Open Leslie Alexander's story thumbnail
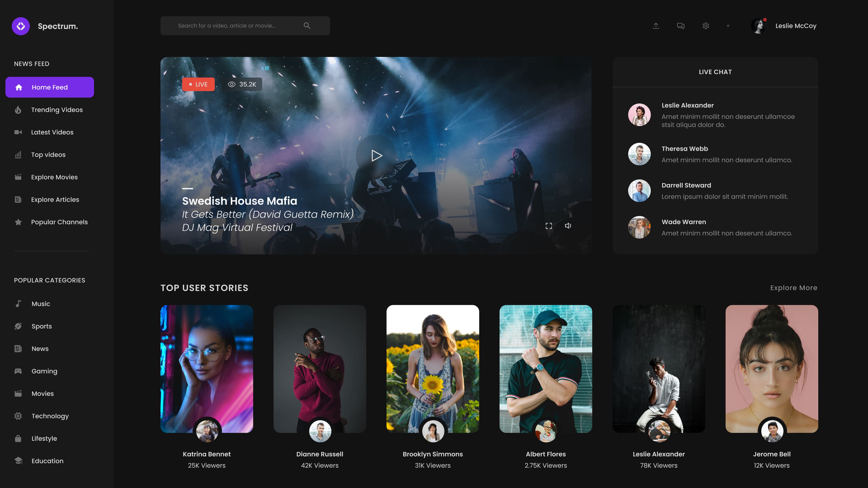Viewport: 868px width, 488px height. click(659, 369)
